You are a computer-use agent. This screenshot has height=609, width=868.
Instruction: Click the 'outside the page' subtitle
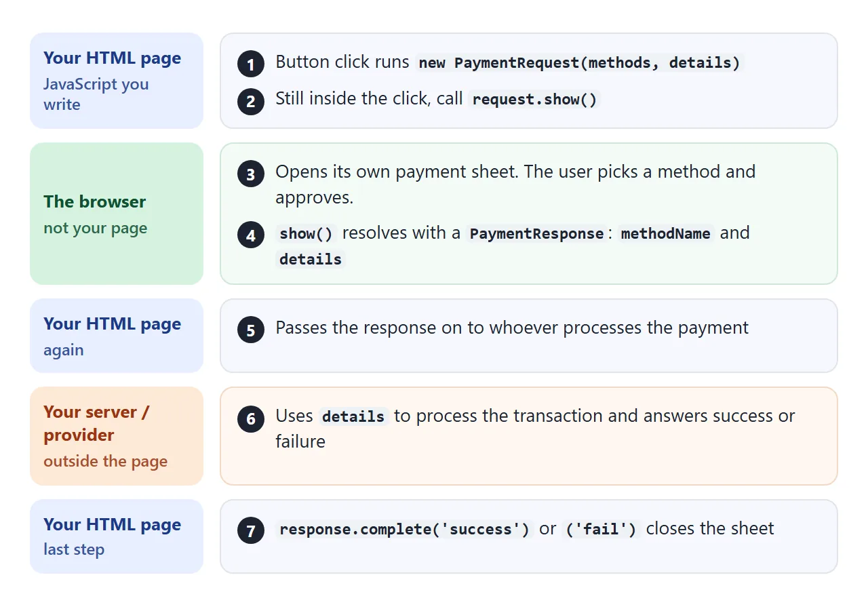(106, 461)
